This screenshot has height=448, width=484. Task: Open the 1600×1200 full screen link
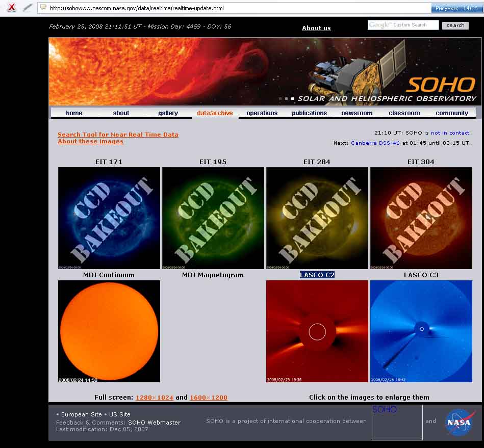click(209, 398)
